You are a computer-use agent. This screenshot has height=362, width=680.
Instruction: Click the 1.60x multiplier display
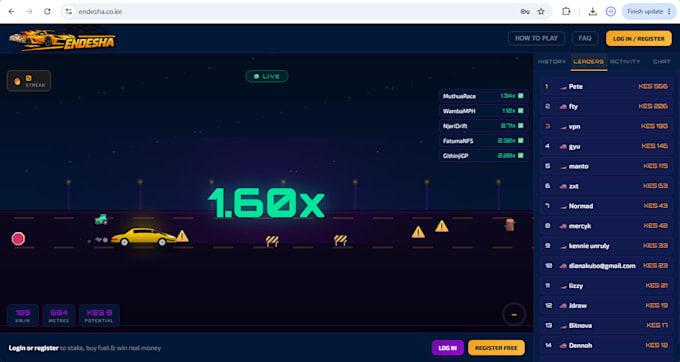click(266, 202)
